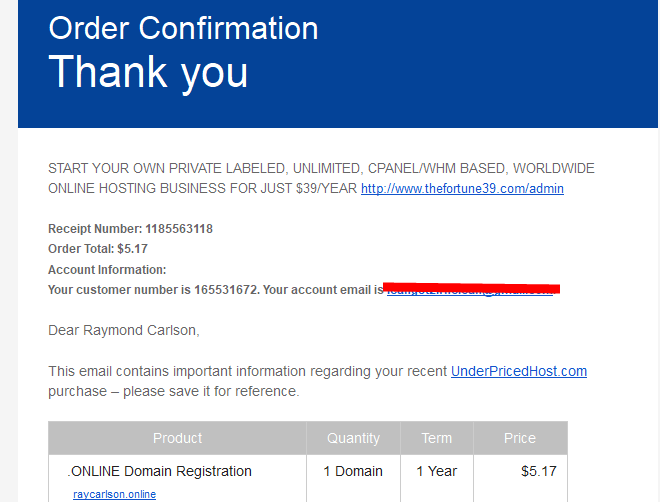Open the UnderPricedHost.com link
Viewport: 660px width, 502px height.
click(x=518, y=371)
